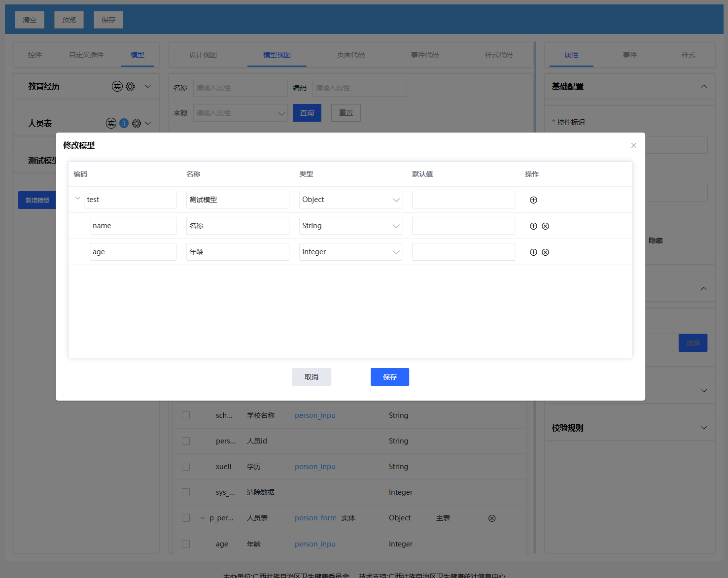Open type dropdown showing Integer
Viewport: 728px width, 578px height.
[x=350, y=252]
